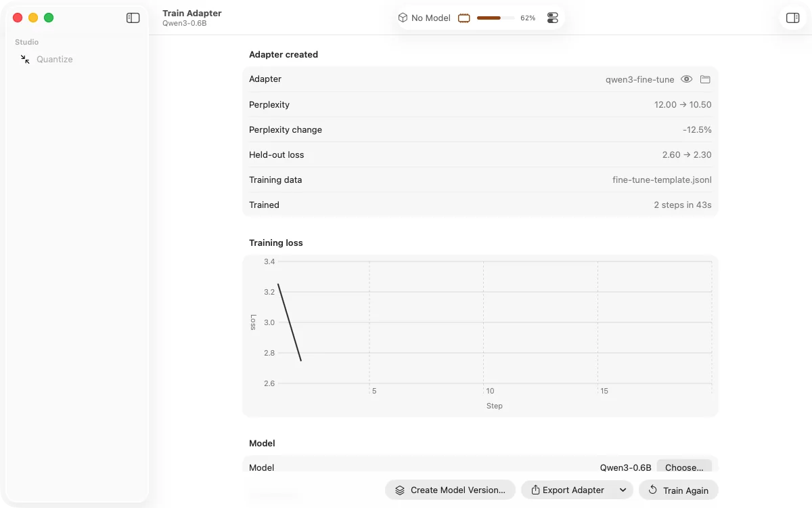Click the Training loss heading
812x508 pixels.
276,243
